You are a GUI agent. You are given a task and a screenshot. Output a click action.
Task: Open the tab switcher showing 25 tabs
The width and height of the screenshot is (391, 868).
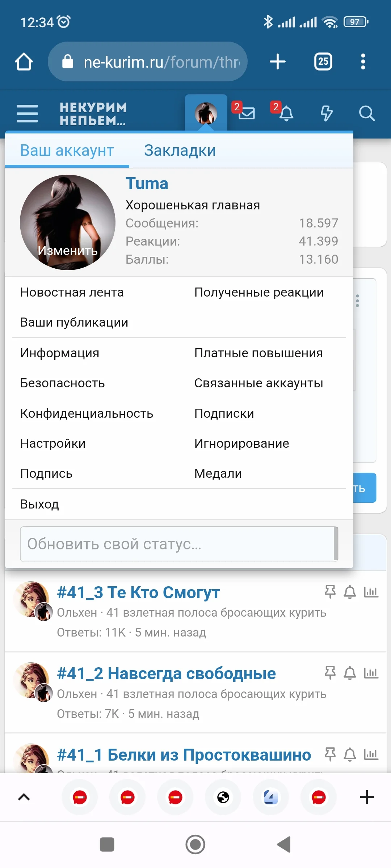(x=323, y=61)
